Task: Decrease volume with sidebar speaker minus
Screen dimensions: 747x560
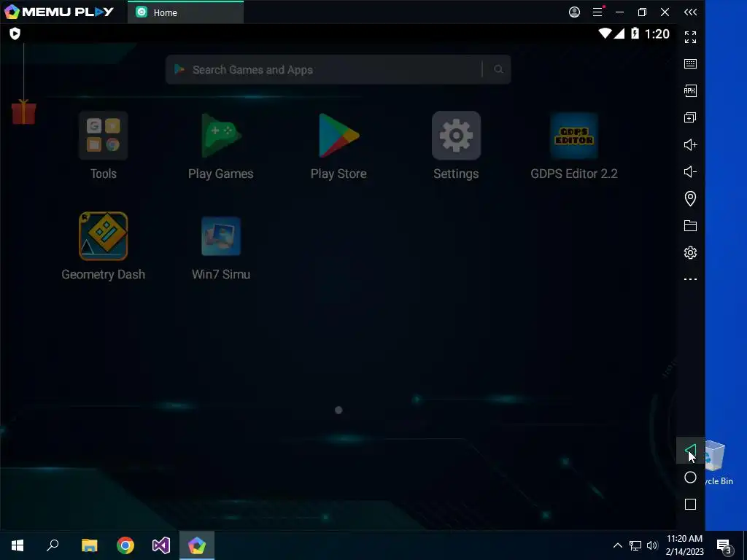Action: pyautogui.click(x=690, y=171)
